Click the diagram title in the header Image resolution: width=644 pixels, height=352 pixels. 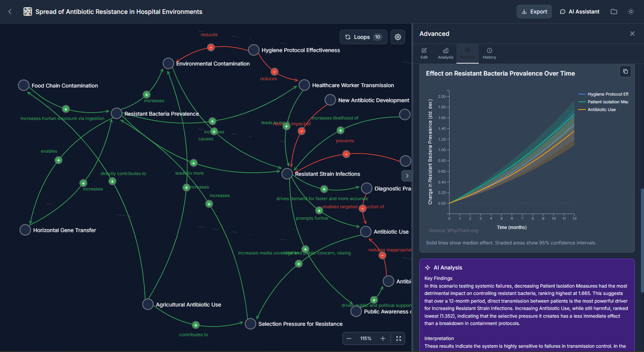119,12
